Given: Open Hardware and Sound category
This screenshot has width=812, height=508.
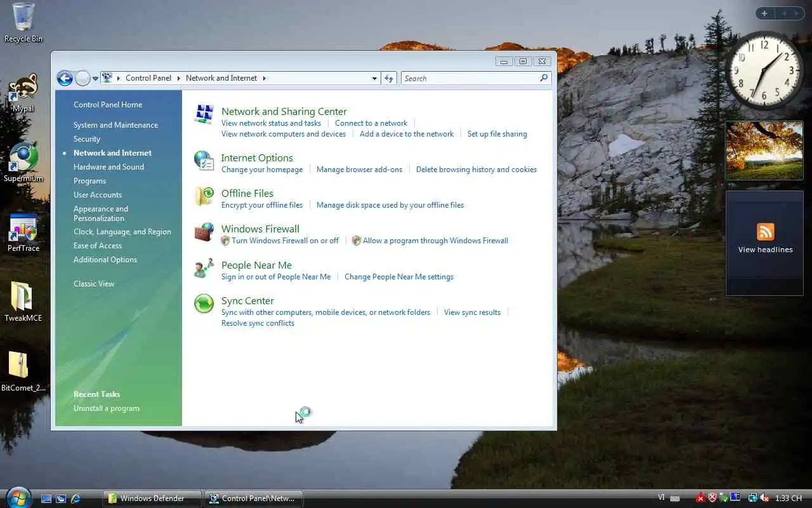Looking at the screenshot, I should tap(108, 167).
